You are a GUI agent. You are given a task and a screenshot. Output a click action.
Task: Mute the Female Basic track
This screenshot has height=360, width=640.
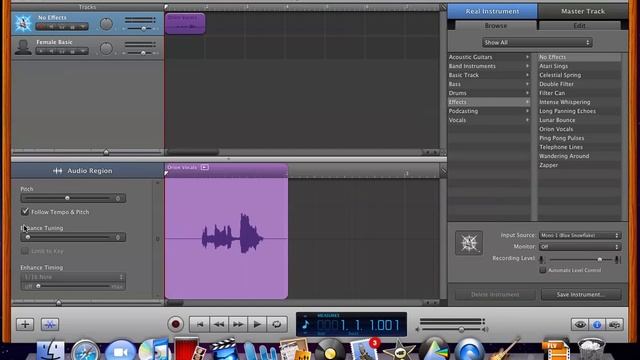coord(51,51)
